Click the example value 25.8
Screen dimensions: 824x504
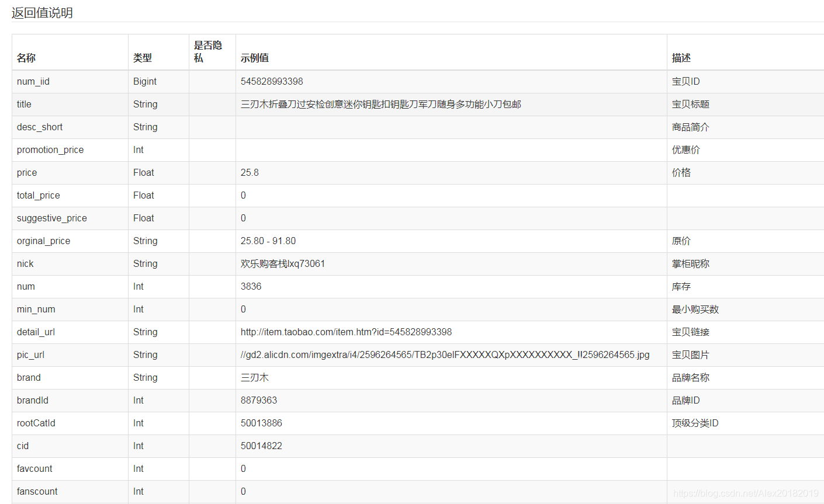pyautogui.click(x=250, y=172)
